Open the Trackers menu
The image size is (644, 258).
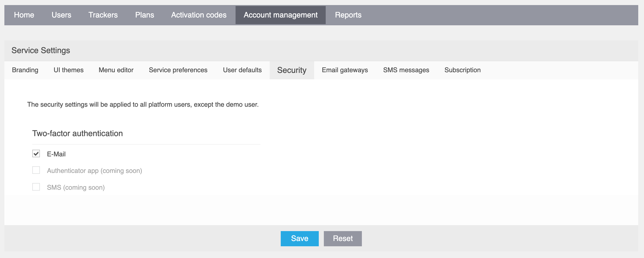tap(103, 15)
